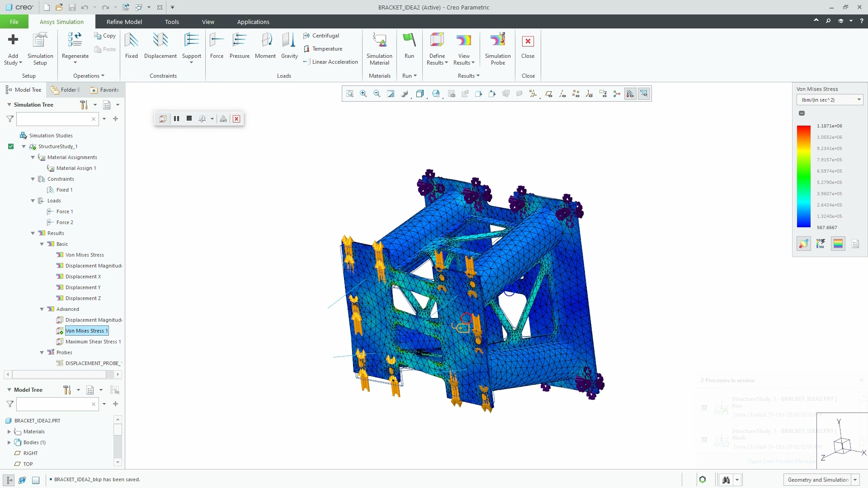Add a Fixed constraint
This screenshot has width=868, height=488.
point(131,45)
